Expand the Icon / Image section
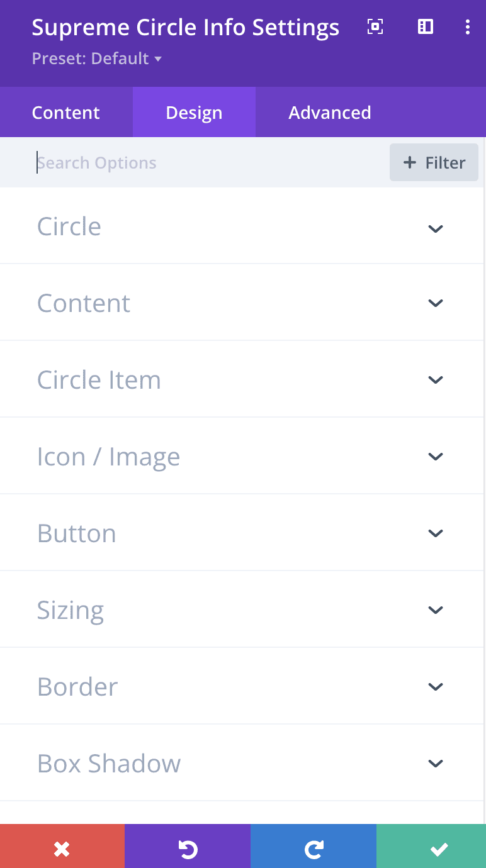The height and width of the screenshot is (868, 486). [435, 456]
